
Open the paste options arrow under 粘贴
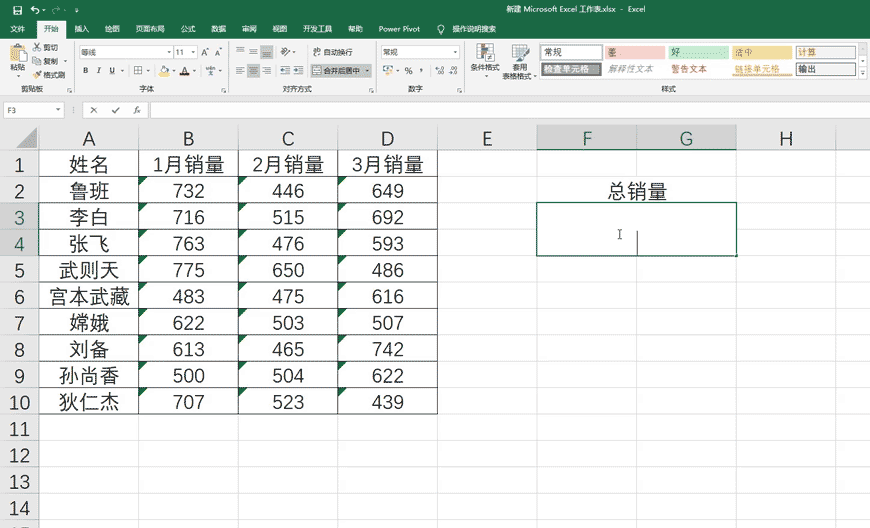(x=17, y=76)
